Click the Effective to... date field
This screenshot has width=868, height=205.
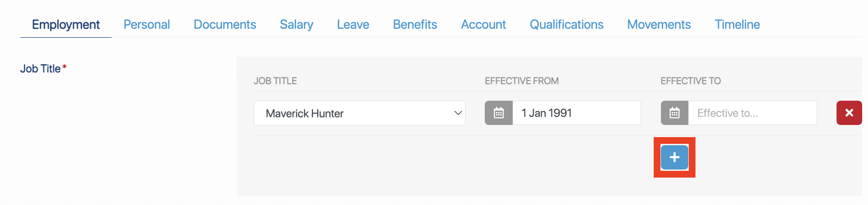(753, 113)
